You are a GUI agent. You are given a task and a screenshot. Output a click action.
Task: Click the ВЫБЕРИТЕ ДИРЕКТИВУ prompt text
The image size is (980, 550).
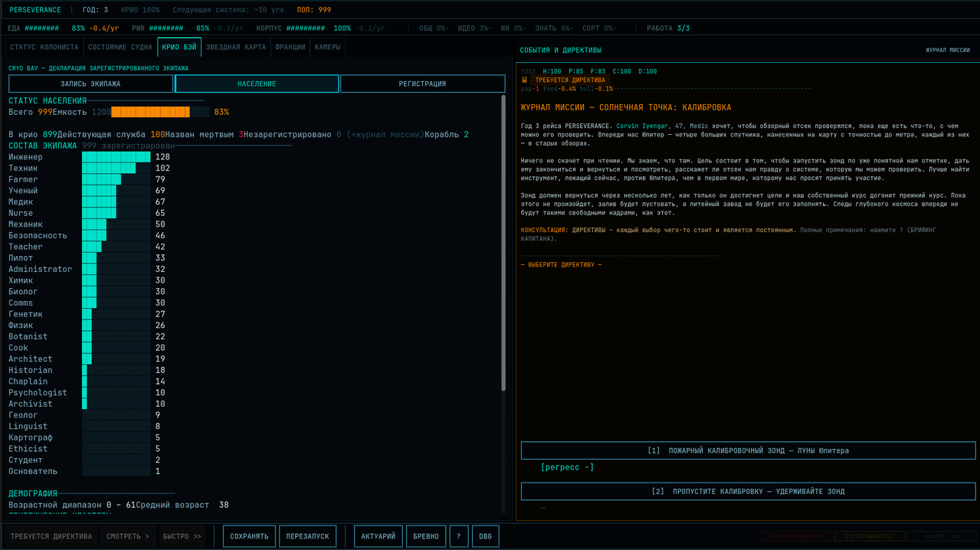click(562, 264)
